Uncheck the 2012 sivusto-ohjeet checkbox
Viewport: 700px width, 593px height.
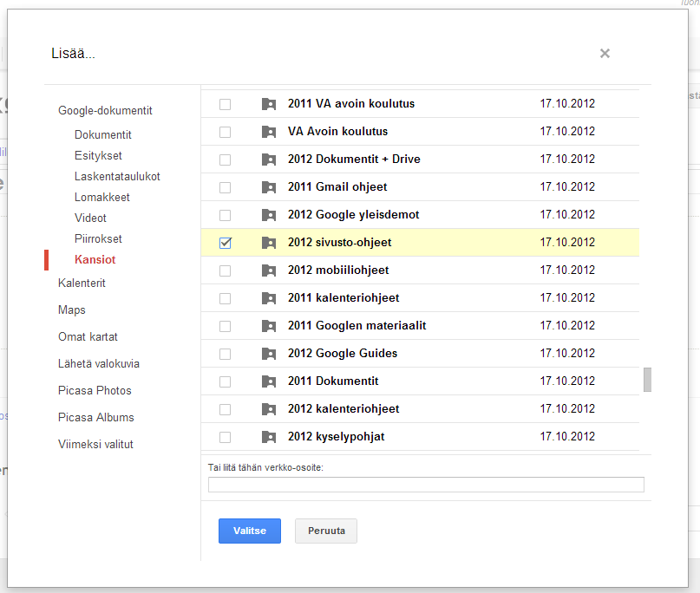point(226,243)
